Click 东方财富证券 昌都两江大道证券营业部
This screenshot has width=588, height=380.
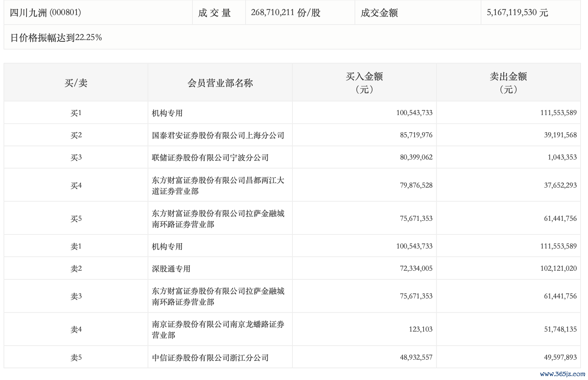tap(218, 186)
